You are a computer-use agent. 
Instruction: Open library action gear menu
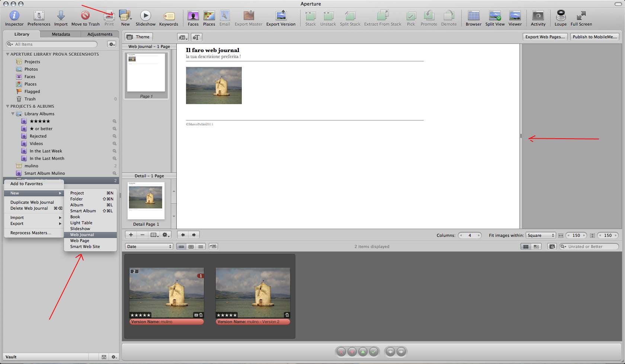111,44
